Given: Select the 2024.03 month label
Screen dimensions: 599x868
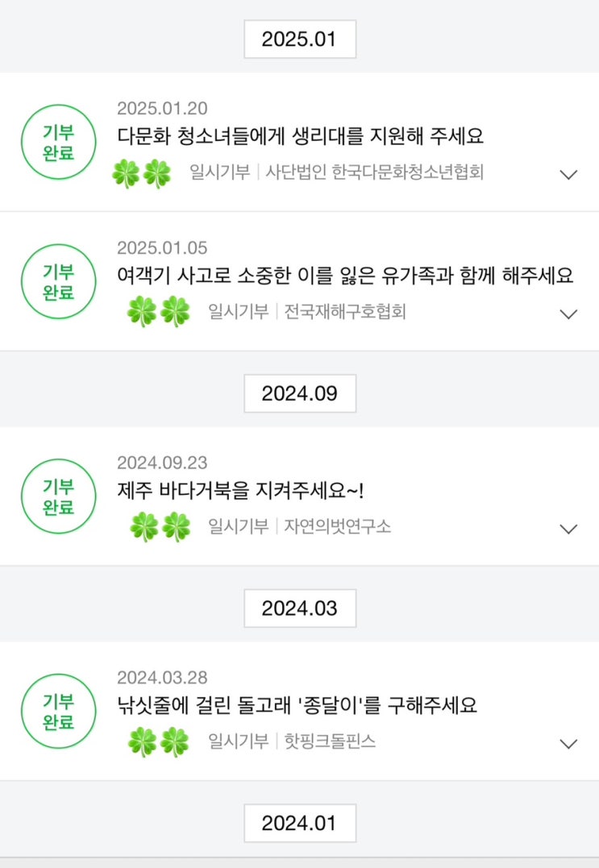Looking at the screenshot, I should (299, 608).
